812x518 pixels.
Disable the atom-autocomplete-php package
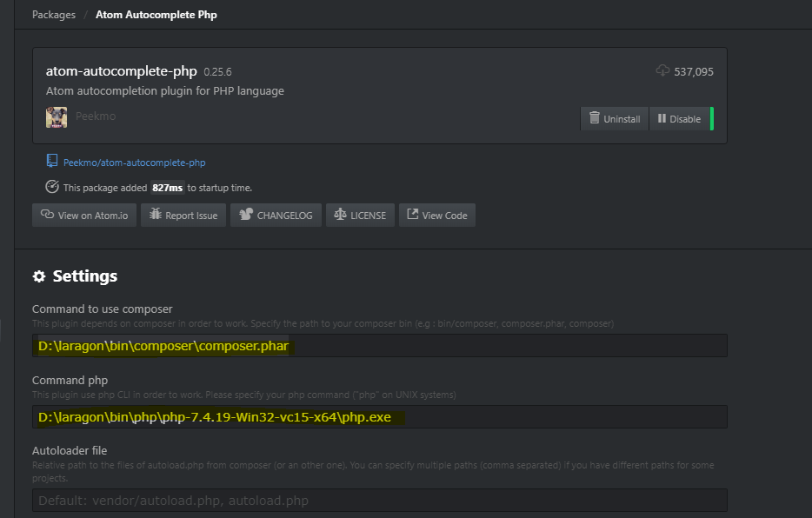(x=680, y=118)
